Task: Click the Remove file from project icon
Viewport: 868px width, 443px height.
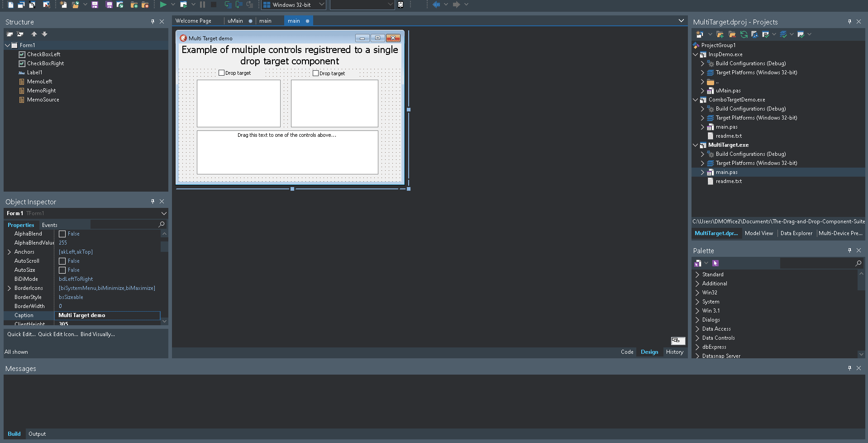Action: 145,5
